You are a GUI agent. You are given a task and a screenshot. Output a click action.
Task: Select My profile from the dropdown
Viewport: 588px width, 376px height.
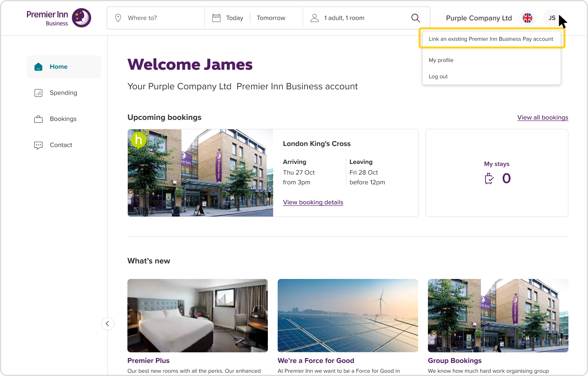point(441,60)
